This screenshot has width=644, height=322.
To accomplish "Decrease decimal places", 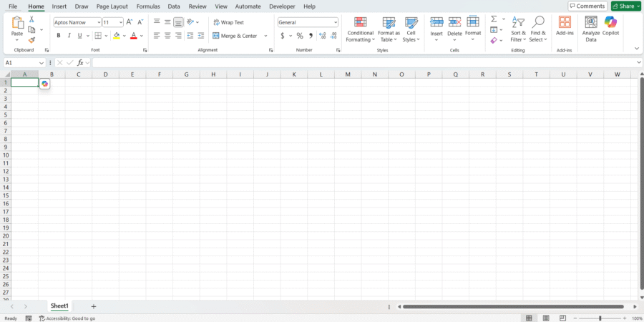I will [333, 36].
